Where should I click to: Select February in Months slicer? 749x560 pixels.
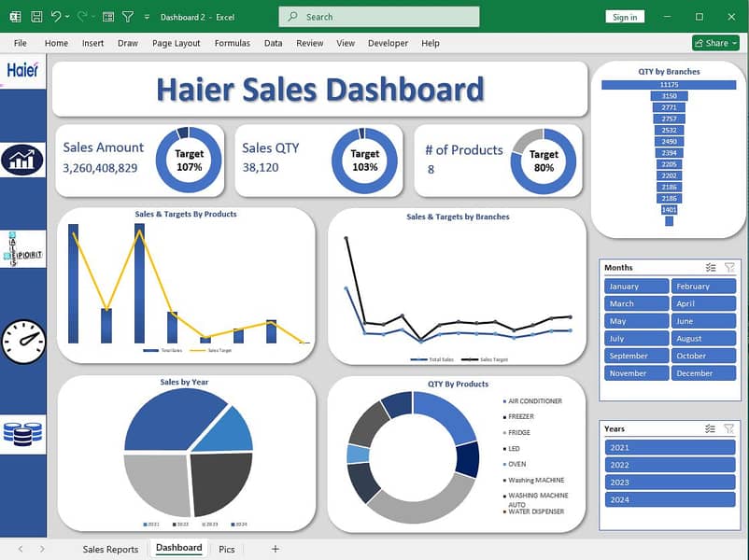tap(703, 287)
